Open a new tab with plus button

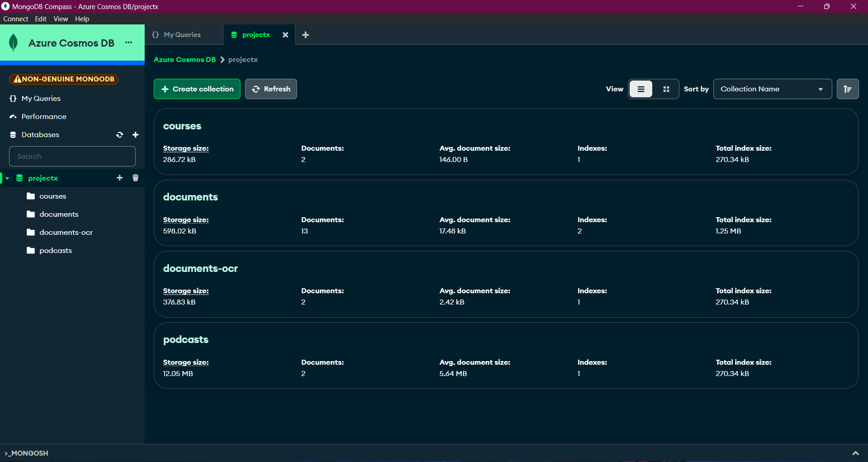click(x=306, y=35)
